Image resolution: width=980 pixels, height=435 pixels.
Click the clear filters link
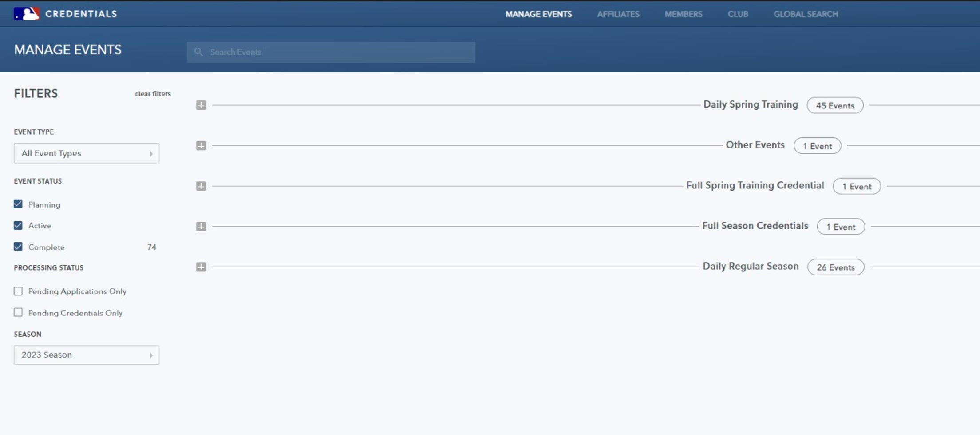coord(153,94)
